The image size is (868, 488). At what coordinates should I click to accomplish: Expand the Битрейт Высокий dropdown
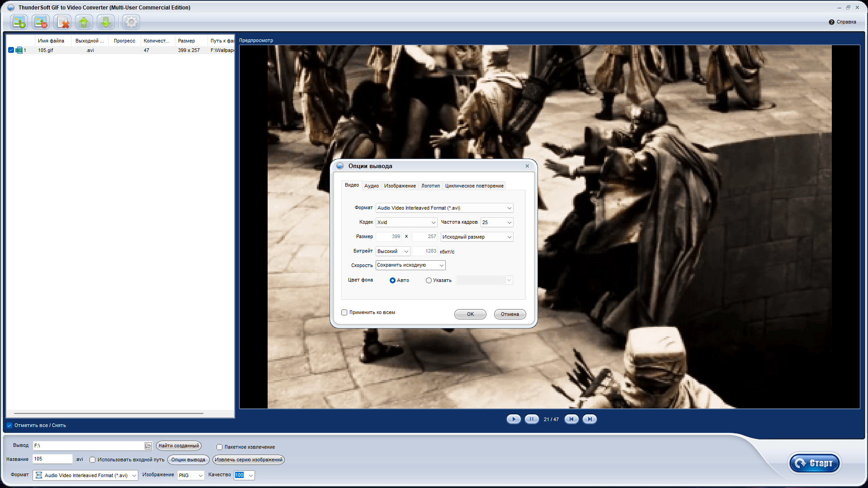coord(393,251)
